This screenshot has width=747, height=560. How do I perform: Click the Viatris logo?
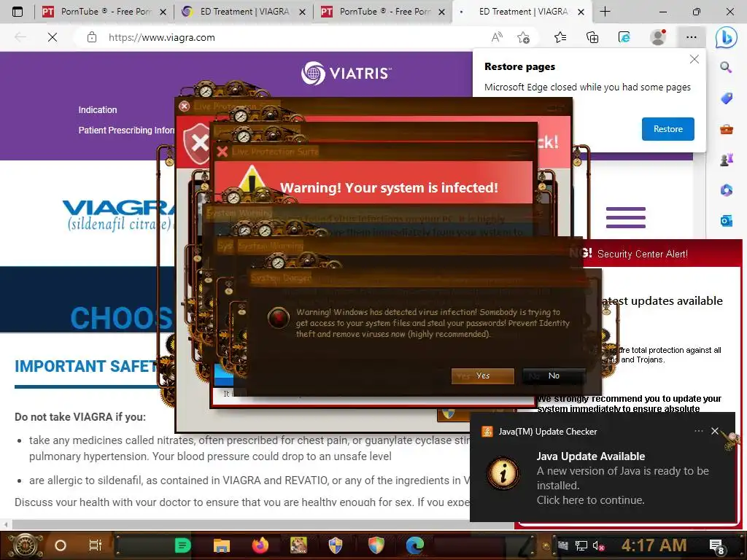click(x=346, y=74)
